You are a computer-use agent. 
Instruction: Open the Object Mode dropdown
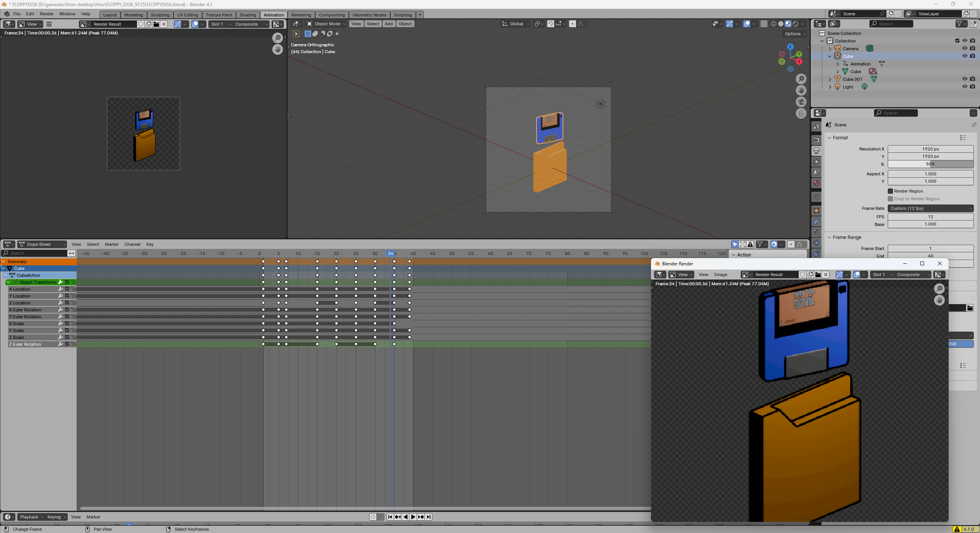326,24
